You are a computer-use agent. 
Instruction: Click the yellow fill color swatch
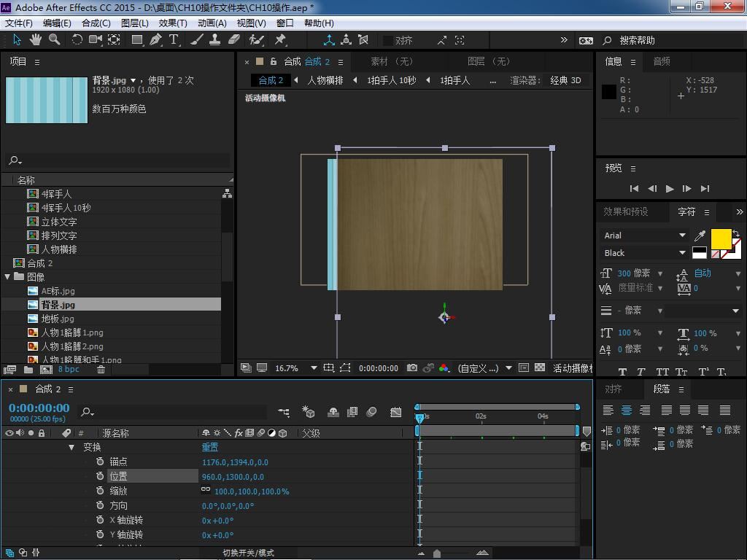coord(720,238)
